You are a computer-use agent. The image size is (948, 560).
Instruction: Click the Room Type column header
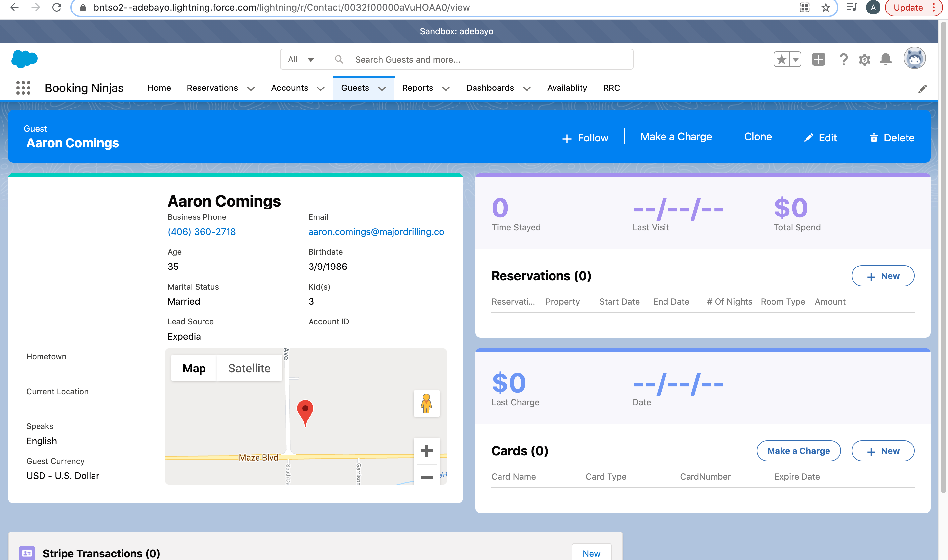pyautogui.click(x=783, y=301)
